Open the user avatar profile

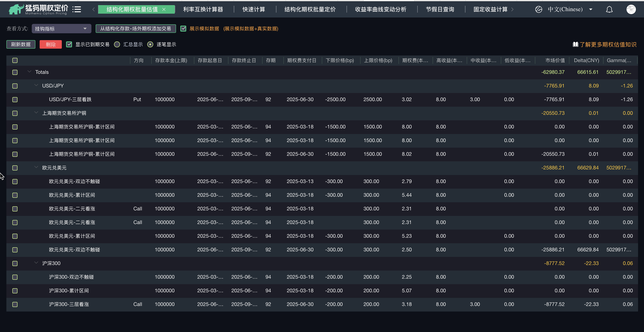631,10
